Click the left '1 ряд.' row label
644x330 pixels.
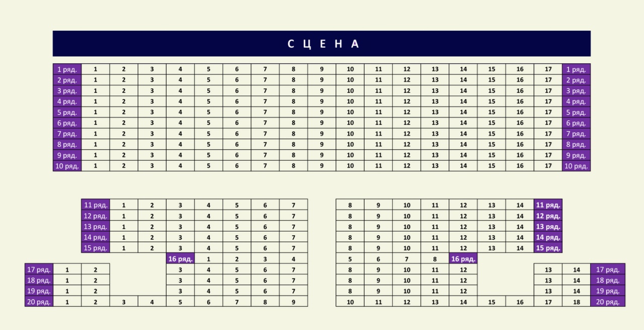click(67, 70)
